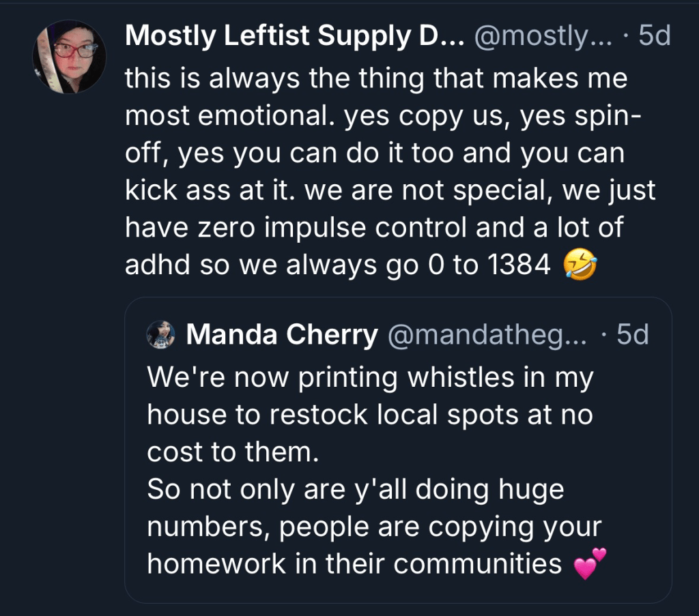Viewport: 699px width, 616px height.
Task: Click Manda Cherry's small avatar icon
Action: click(161, 336)
